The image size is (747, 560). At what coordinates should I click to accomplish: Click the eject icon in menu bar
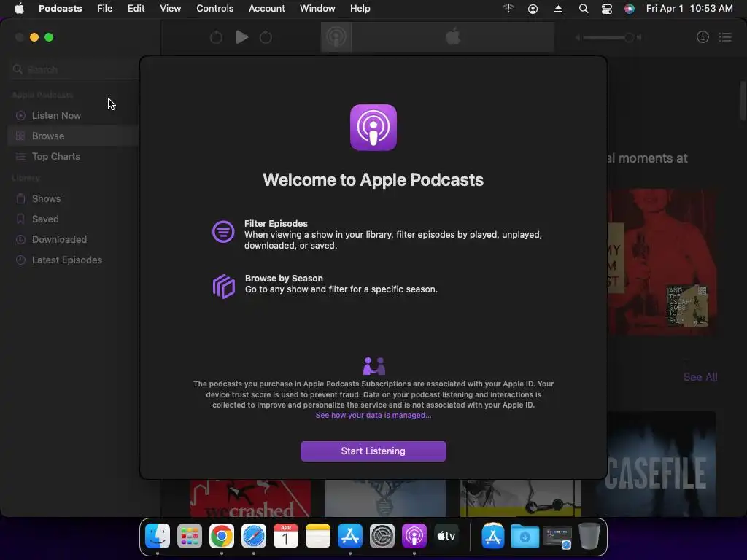558,9
